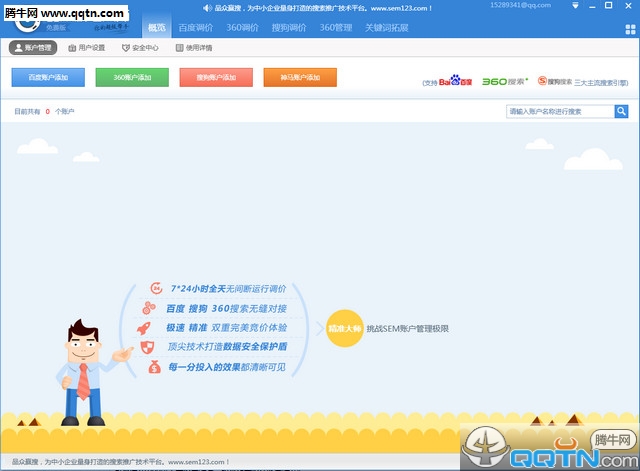The image size is (640, 471).
Task: Switch to the 概览 overview tab
Action: coord(157,27)
